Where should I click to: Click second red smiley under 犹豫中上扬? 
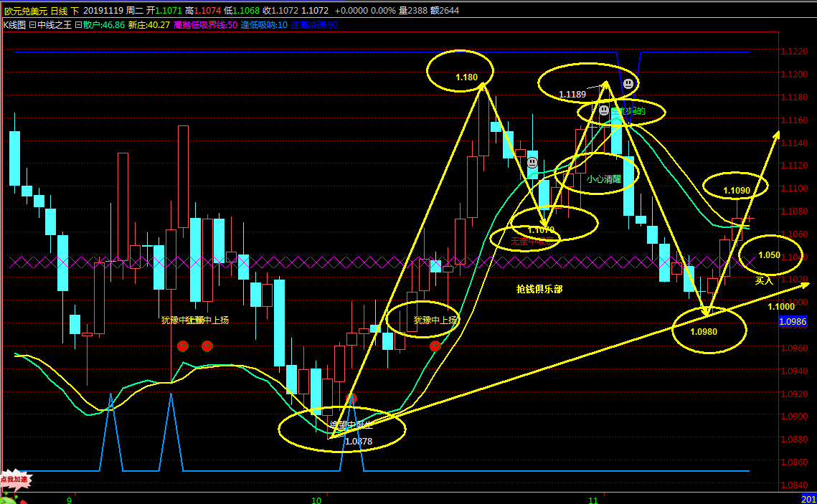tap(207, 346)
